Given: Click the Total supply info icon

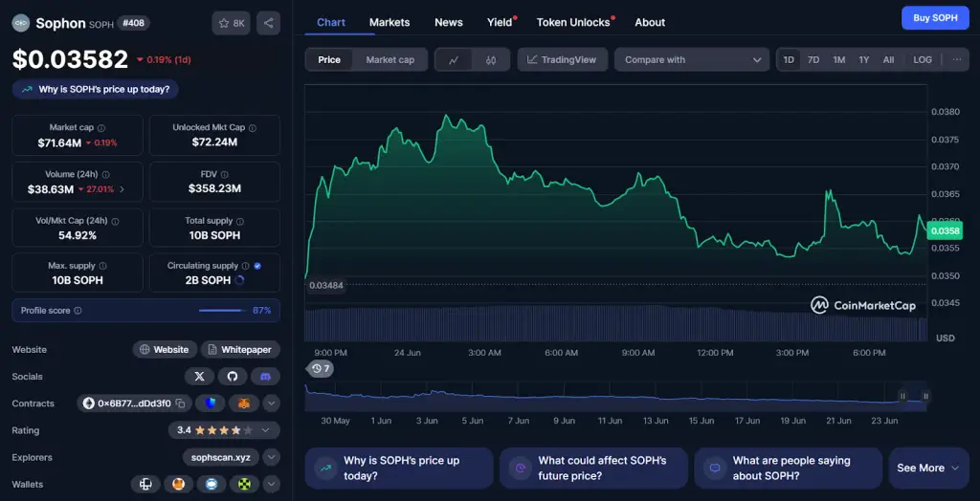Looking at the screenshot, I should pos(240,221).
